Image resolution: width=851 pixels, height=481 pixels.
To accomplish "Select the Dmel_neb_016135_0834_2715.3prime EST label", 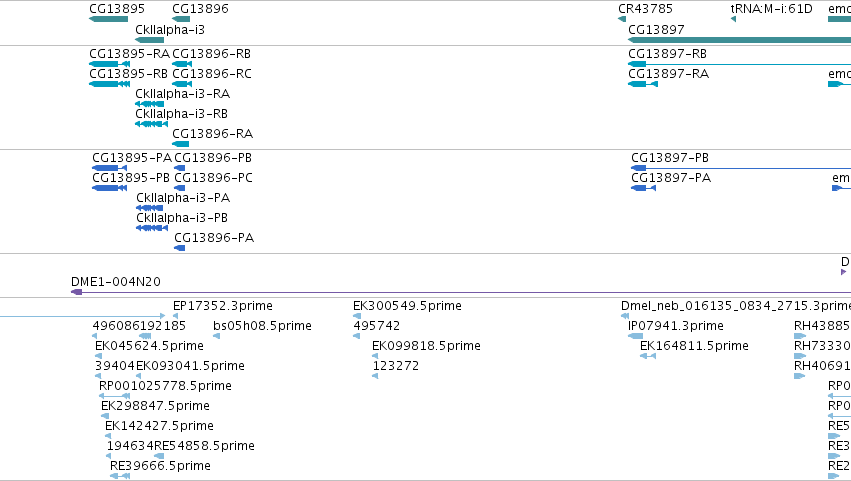I will pos(735,306).
